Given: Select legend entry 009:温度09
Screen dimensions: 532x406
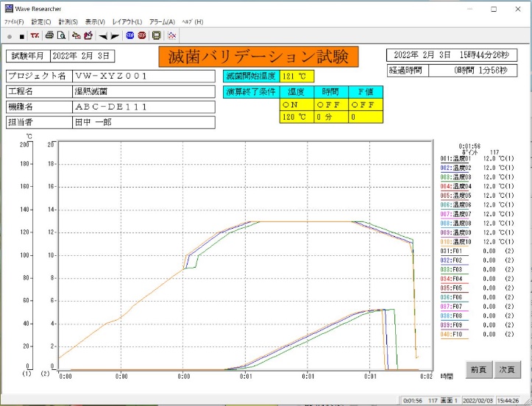Looking at the screenshot, I should point(455,232).
